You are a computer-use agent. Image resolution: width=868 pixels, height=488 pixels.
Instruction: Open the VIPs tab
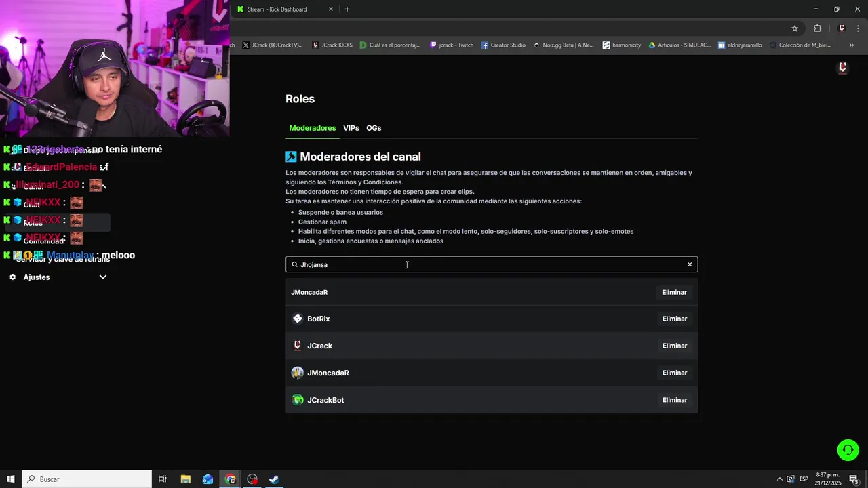[351, 128]
